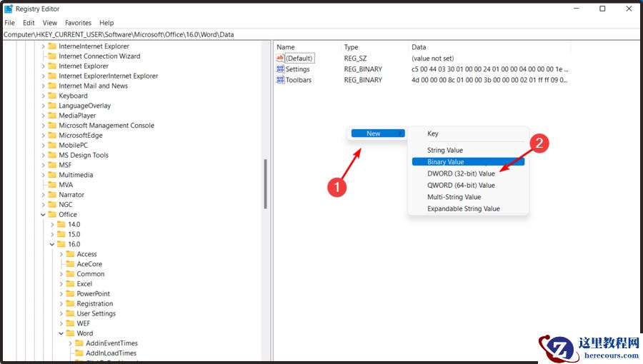Select the PowerPoint folder icon
Image resolution: width=643 pixels, height=364 pixels.
70,293
